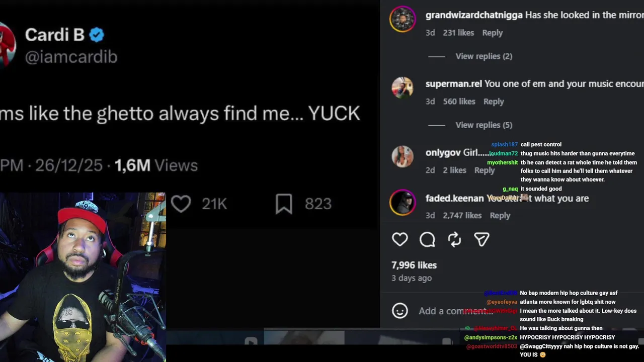
Task: View the 7,996 likes list
Action: (414, 265)
